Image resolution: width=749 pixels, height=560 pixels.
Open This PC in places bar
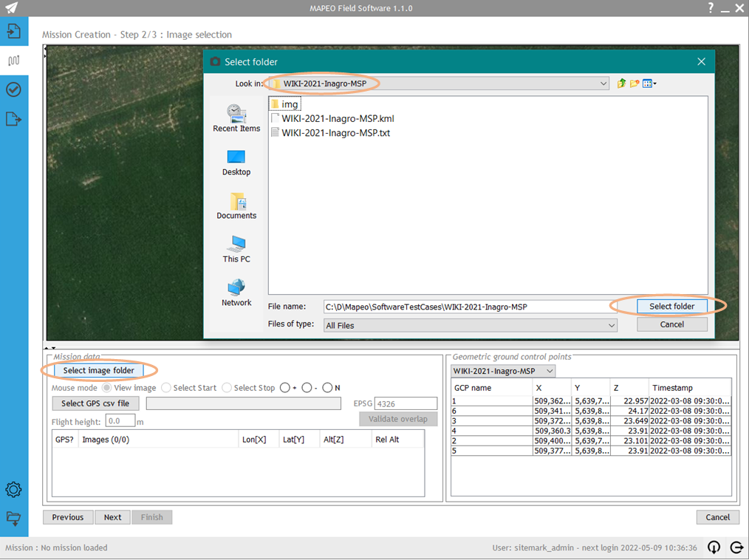(236, 250)
